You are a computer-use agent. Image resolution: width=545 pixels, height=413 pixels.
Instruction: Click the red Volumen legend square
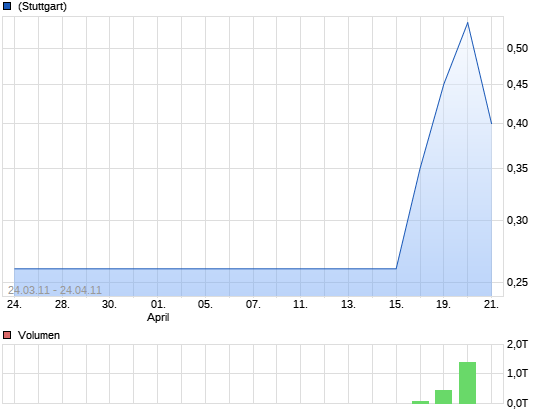click(x=7, y=335)
